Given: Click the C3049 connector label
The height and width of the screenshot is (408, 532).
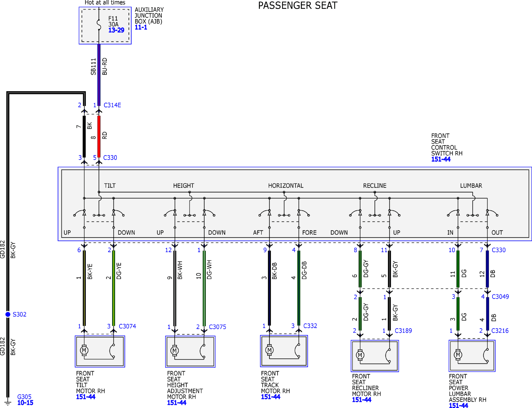Looking at the screenshot, I should [500, 296].
